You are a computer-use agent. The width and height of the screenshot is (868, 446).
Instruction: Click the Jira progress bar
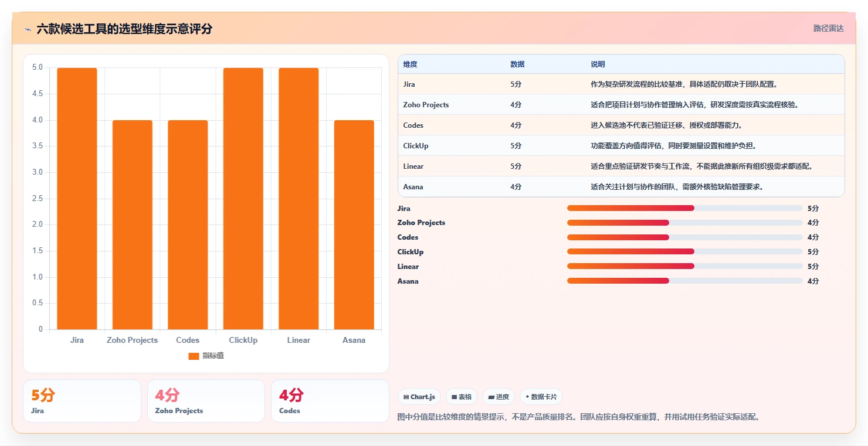point(685,208)
